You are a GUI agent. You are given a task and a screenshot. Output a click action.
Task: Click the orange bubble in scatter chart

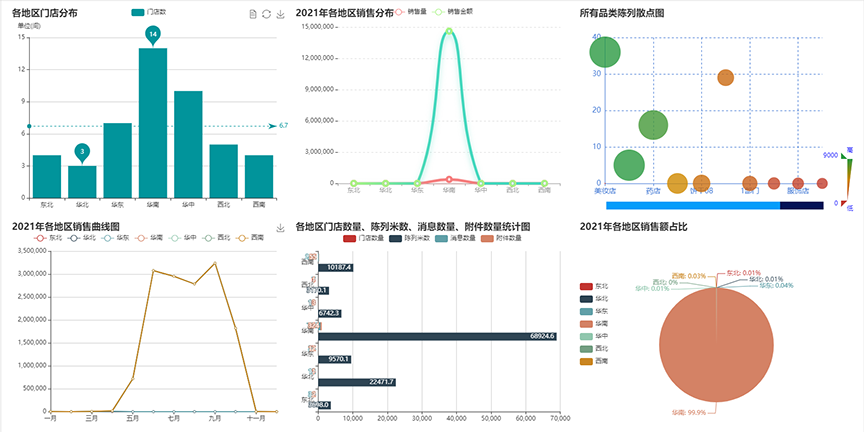(x=725, y=77)
